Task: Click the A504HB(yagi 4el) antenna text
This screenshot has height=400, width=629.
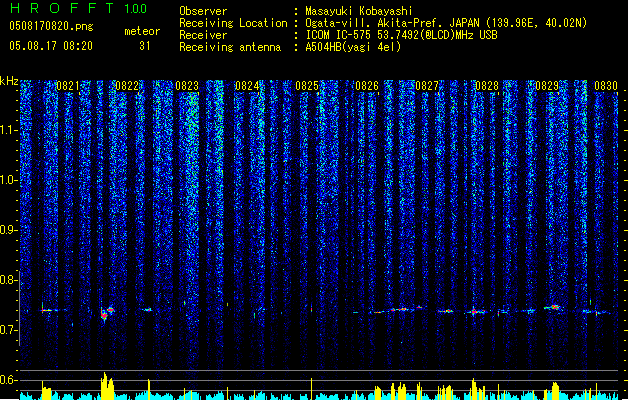Action: (x=353, y=47)
